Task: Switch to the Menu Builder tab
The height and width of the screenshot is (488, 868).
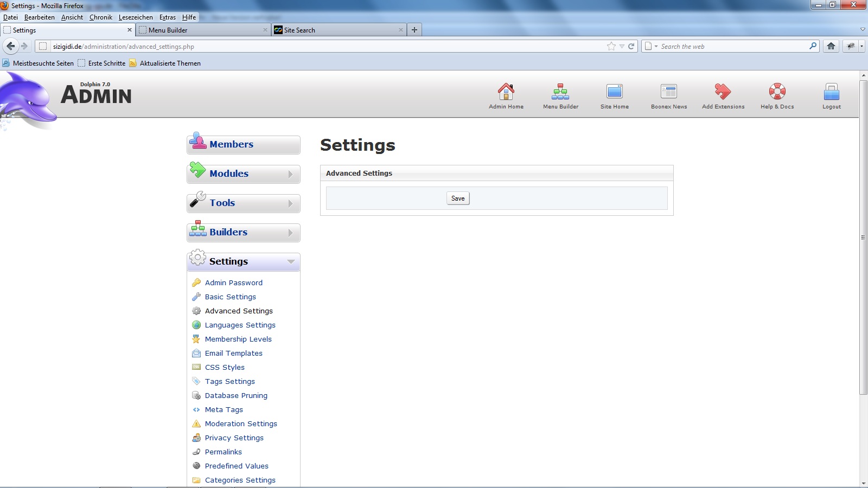Action: coord(203,30)
